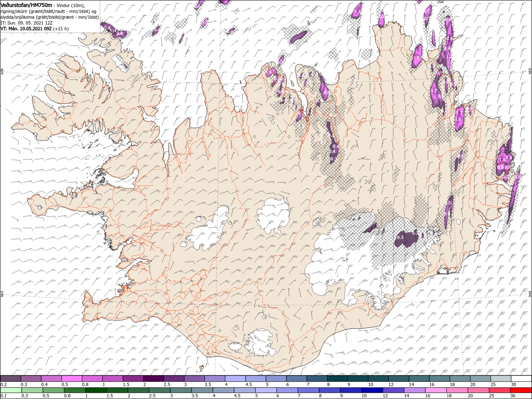
Task: Choose the pale lavender 4 upper legend swatch
Action: [235, 379]
